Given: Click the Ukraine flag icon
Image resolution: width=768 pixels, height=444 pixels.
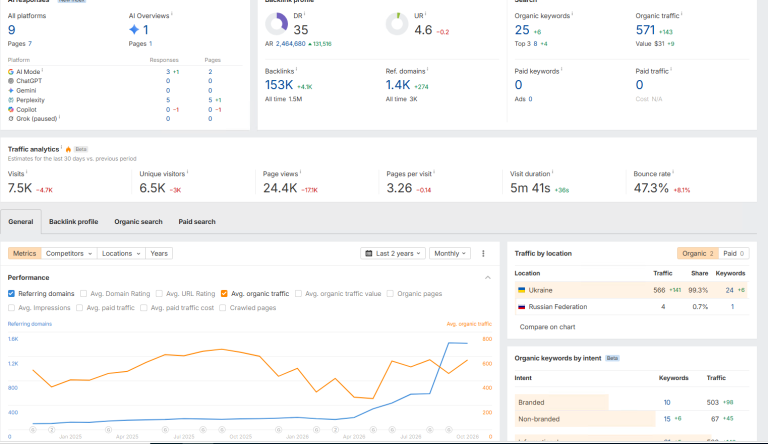Looking at the screenshot, I should coord(522,290).
